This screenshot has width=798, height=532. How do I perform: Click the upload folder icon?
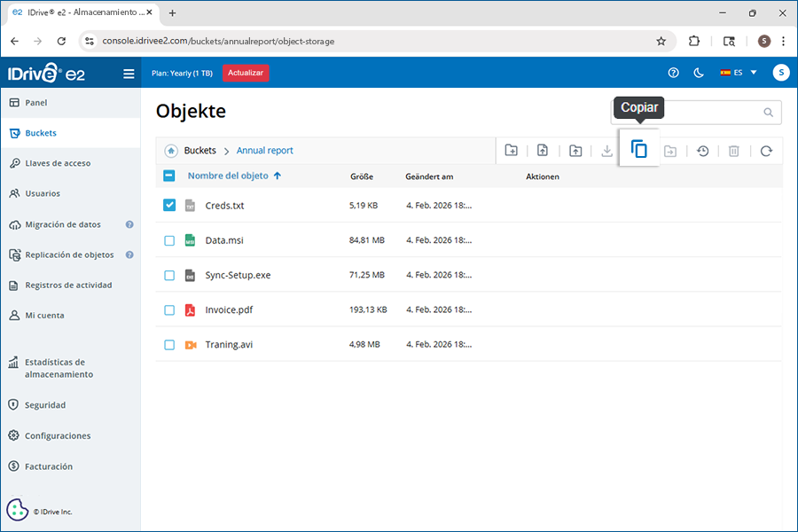point(575,151)
